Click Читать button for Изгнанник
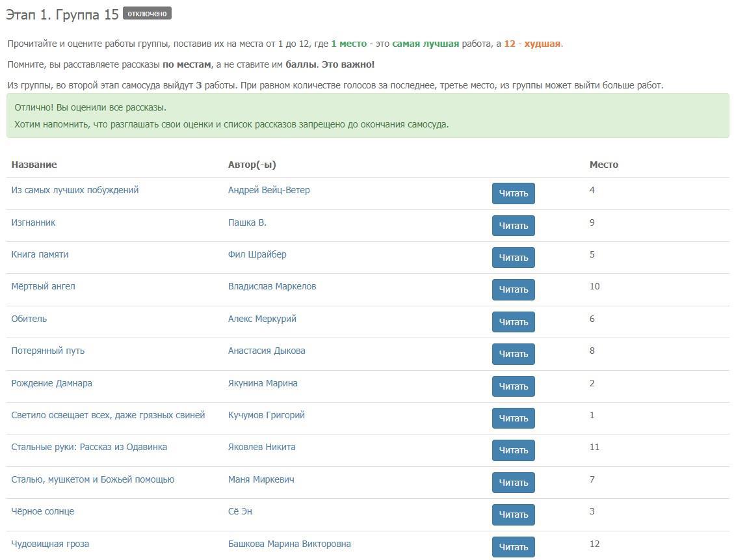734x560 pixels. click(x=513, y=226)
